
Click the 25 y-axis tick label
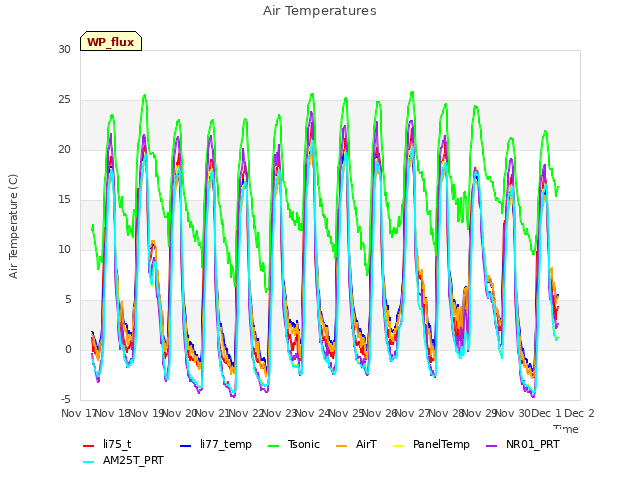(64, 100)
